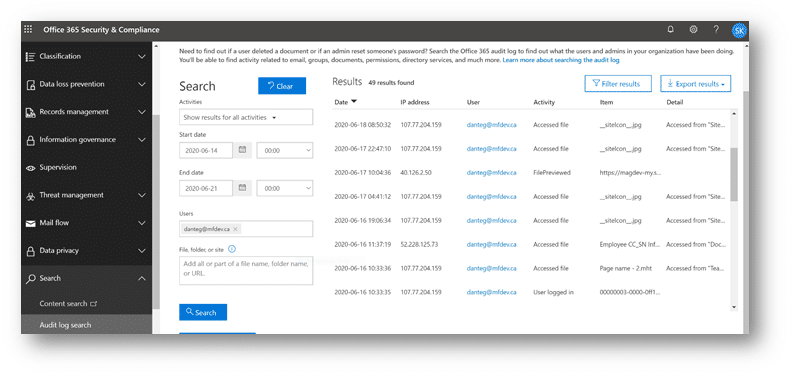Click the IP address column header
791x376 pixels.
pyautogui.click(x=415, y=102)
